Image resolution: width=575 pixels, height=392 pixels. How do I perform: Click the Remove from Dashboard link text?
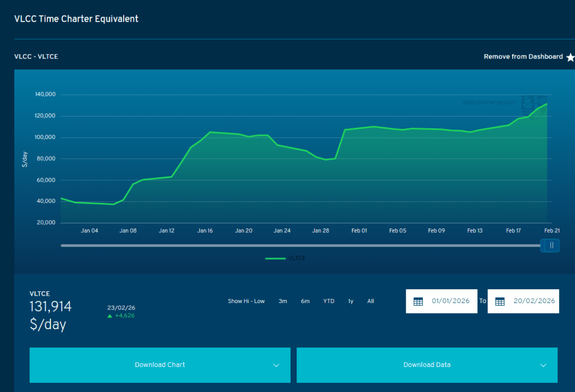pos(523,56)
